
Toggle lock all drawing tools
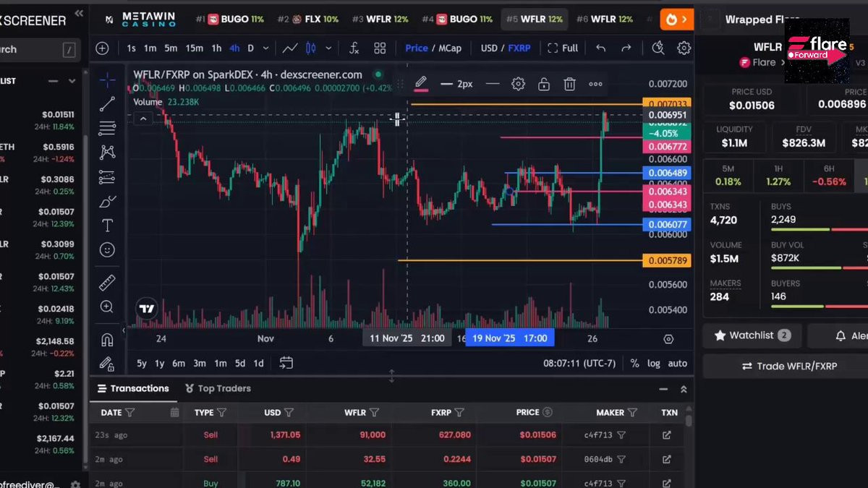click(107, 364)
